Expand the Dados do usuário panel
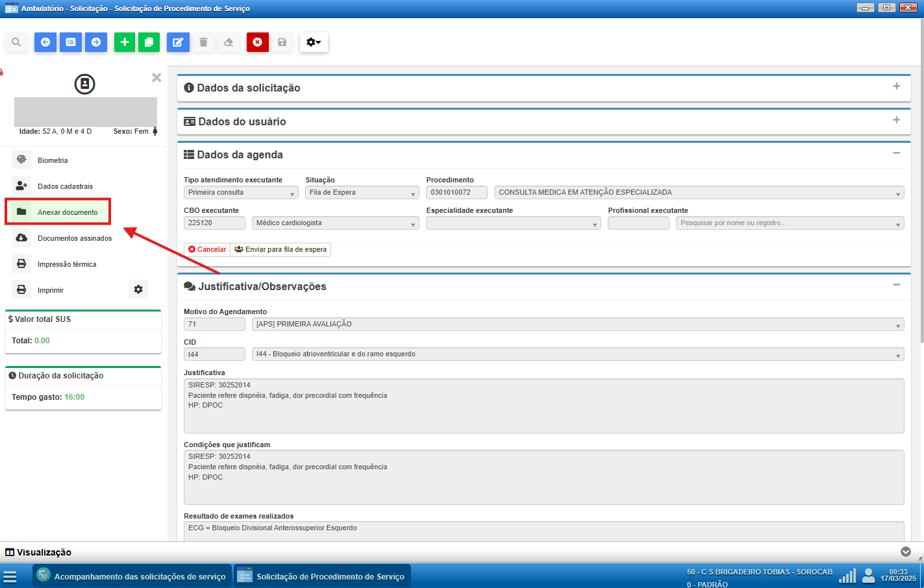Viewport: 924px width, 588px height. 896,120
